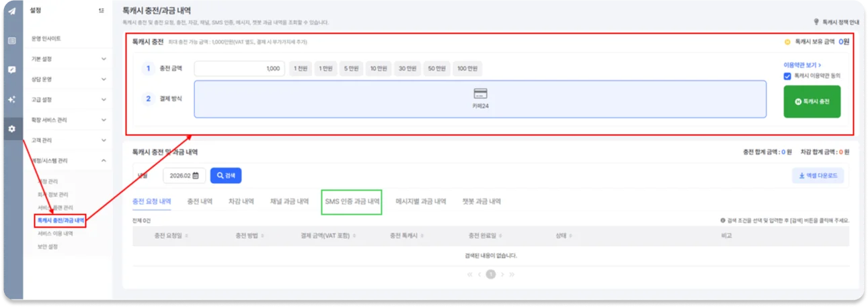The width and height of the screenshot is (868, 307).
Task: Sort by 충전 완료일 column icon
Action: tap(500, 236)
